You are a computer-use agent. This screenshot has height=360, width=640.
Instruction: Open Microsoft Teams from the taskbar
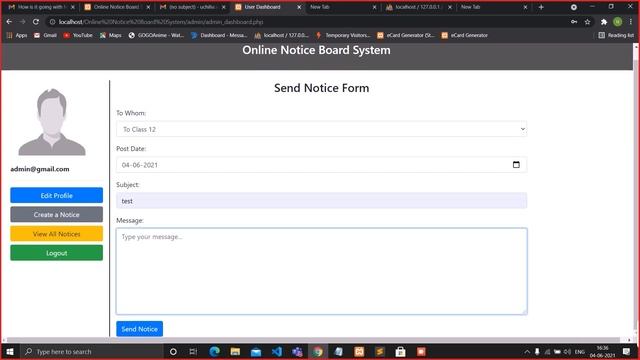[297, 351]
